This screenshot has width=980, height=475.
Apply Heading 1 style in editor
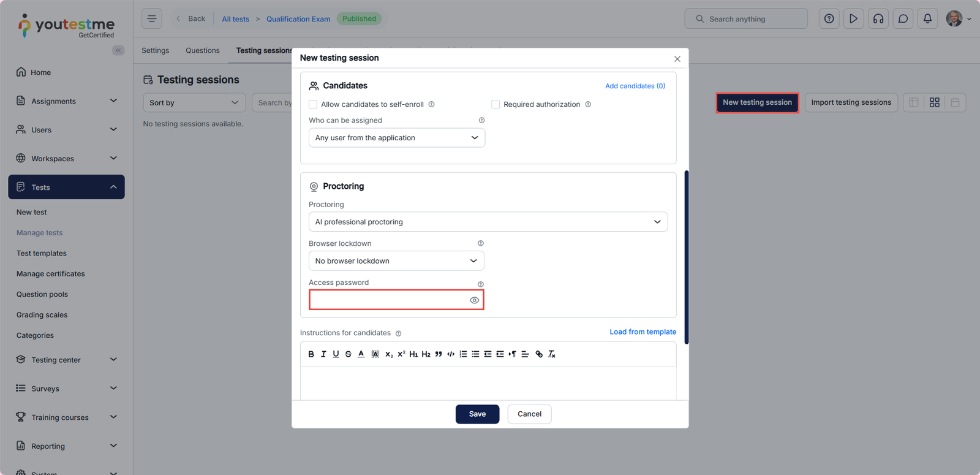[x=413, y=354]
